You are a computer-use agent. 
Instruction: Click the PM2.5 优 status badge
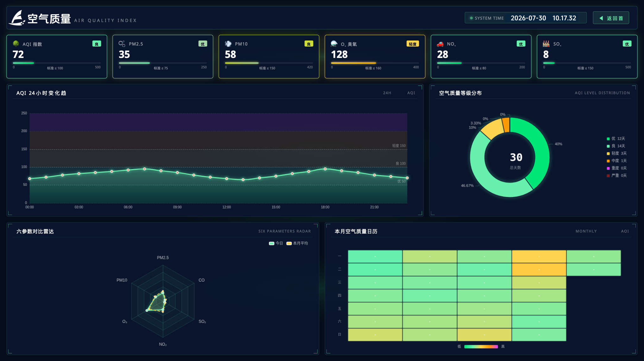pos(203,44)
